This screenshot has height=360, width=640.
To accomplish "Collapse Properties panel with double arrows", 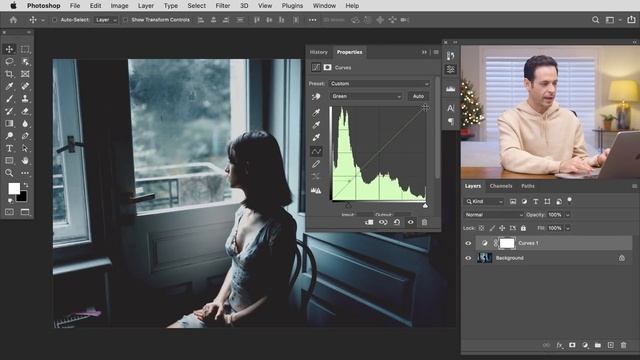I will click(x=424, y=52).
